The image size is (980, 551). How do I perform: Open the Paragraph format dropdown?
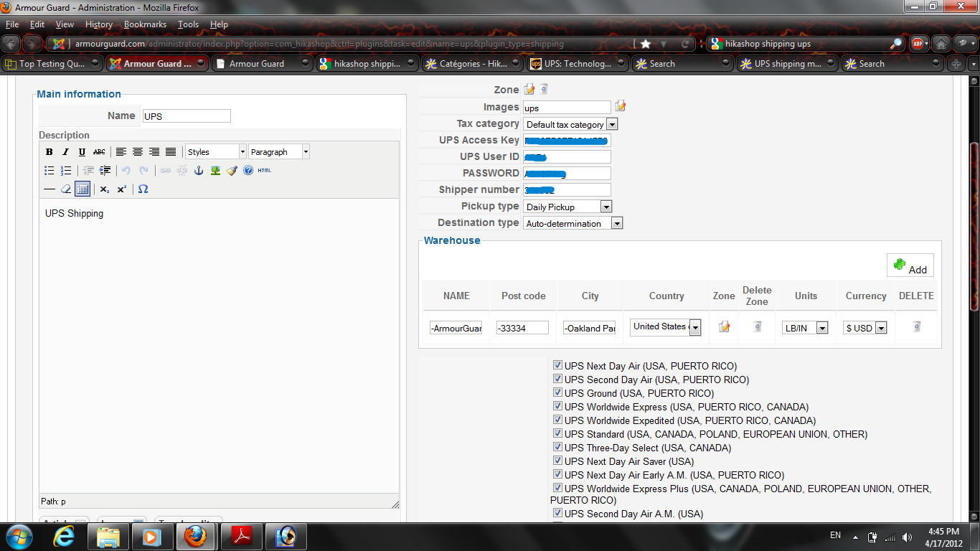coord(279,152)
